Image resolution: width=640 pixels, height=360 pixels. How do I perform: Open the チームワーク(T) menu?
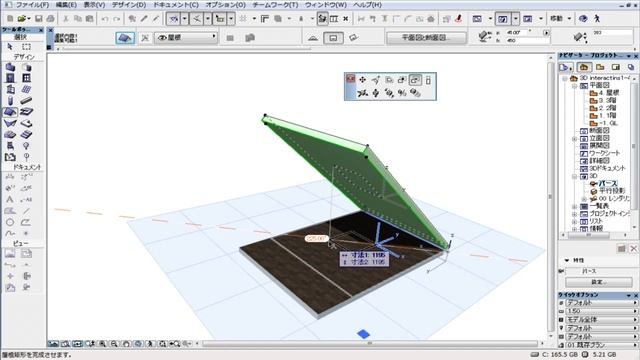tap(275, 5)
